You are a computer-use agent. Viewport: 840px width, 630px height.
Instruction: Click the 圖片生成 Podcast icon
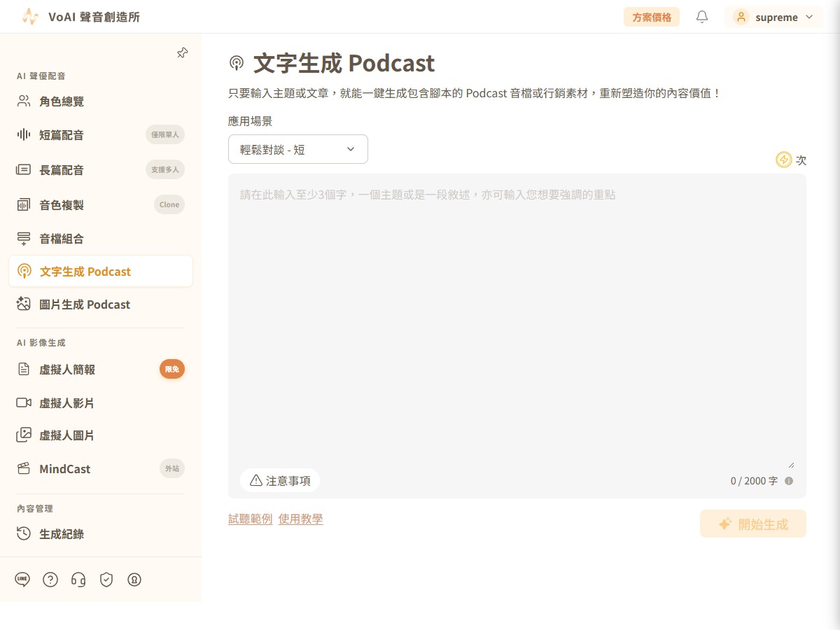[x=24, y=304]
